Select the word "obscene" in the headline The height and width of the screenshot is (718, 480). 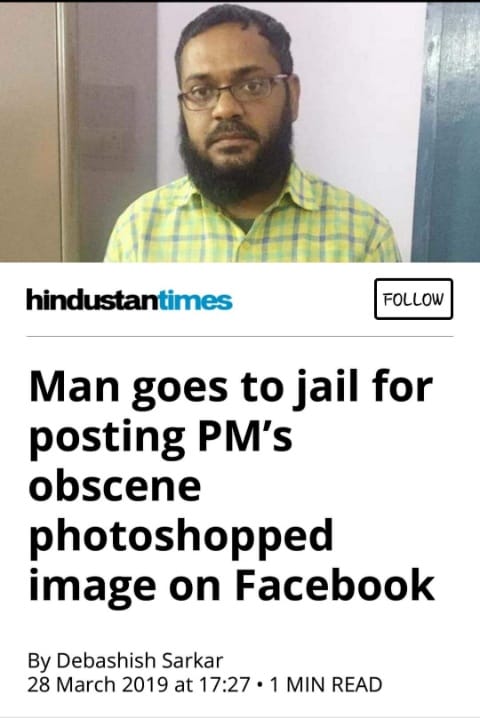click(115, 485)
